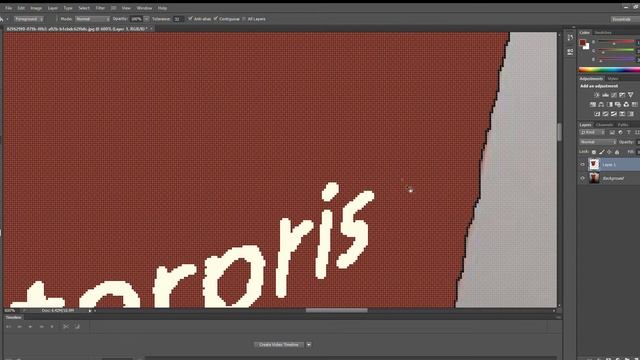Toggle the All Layers checkbox

(x=244, y=19)
